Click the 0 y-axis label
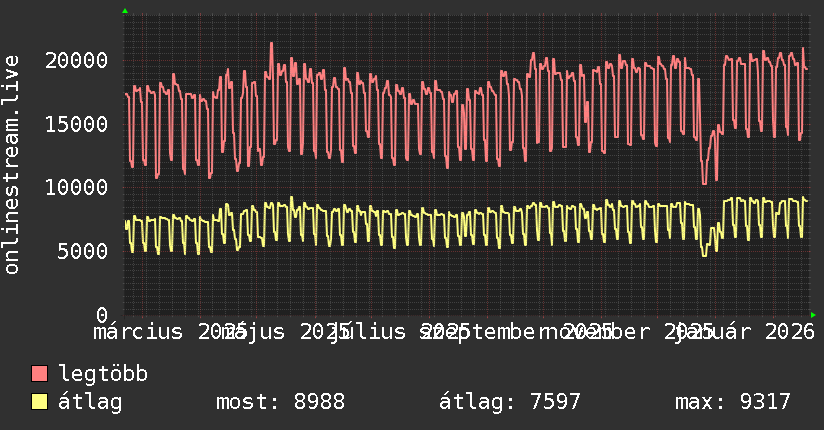The height and width of the screenshot is (430, 824). [102, 315]
